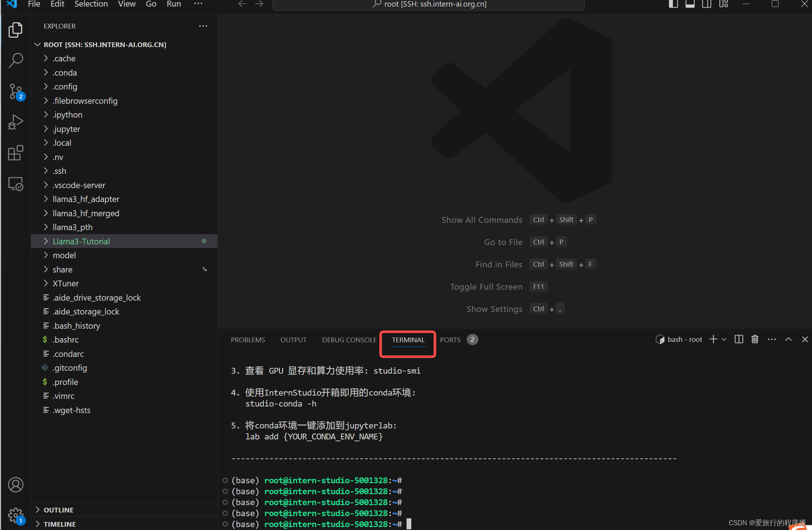Expand the llama3_pth folder
Screen dimensions: 812x530
pos(124,227)
